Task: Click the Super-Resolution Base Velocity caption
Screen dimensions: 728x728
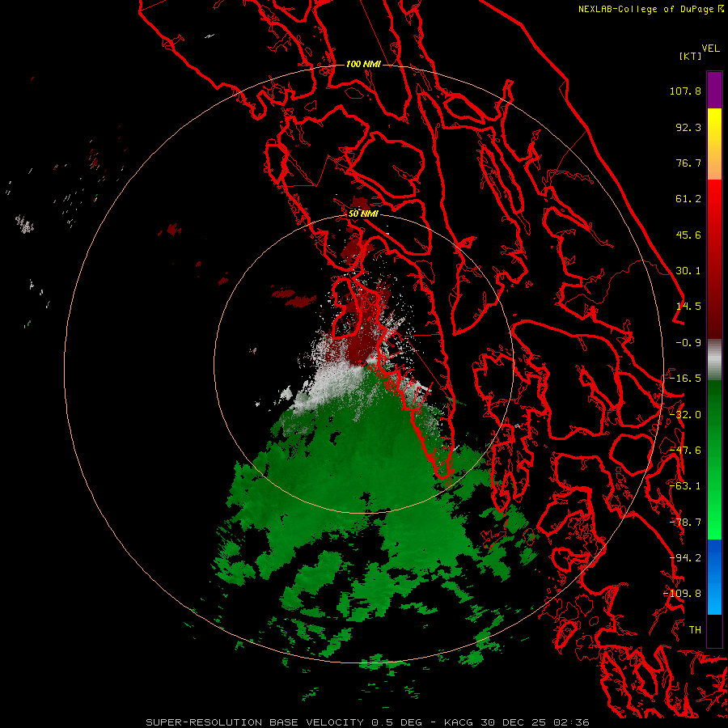Action: (367, 722)
